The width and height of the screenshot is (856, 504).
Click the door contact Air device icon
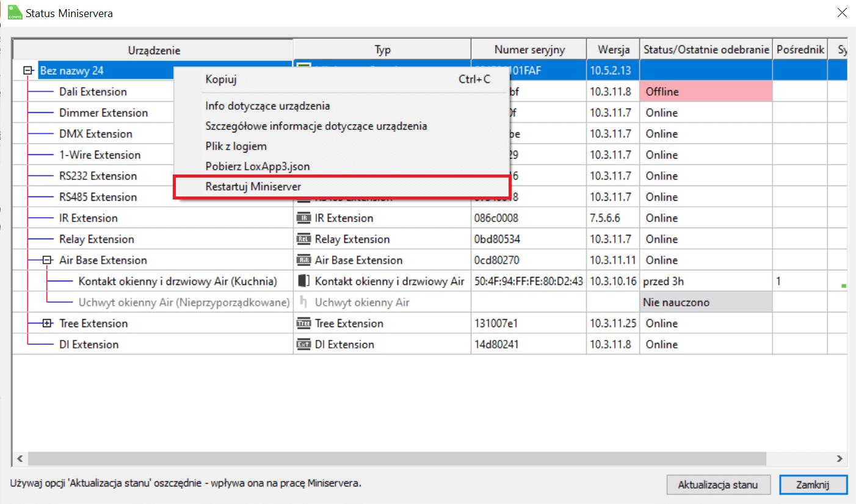[303, 281]
